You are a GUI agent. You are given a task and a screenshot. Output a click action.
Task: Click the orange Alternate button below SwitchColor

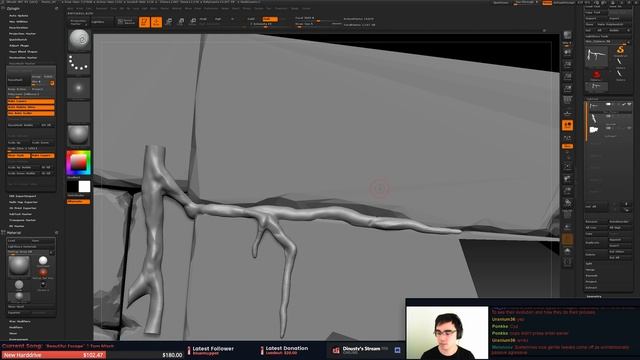tap(78, 201)
